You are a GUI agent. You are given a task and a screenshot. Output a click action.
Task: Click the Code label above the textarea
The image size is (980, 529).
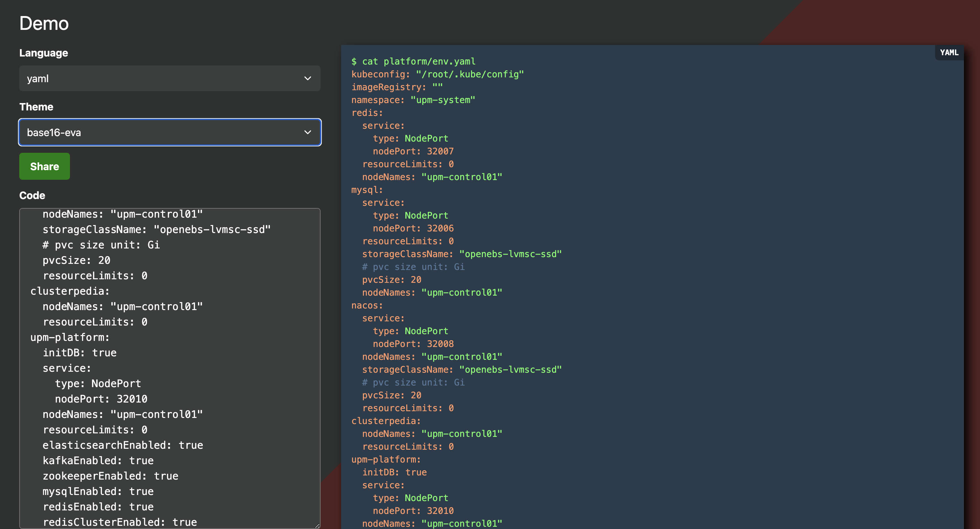click(32, 195)
